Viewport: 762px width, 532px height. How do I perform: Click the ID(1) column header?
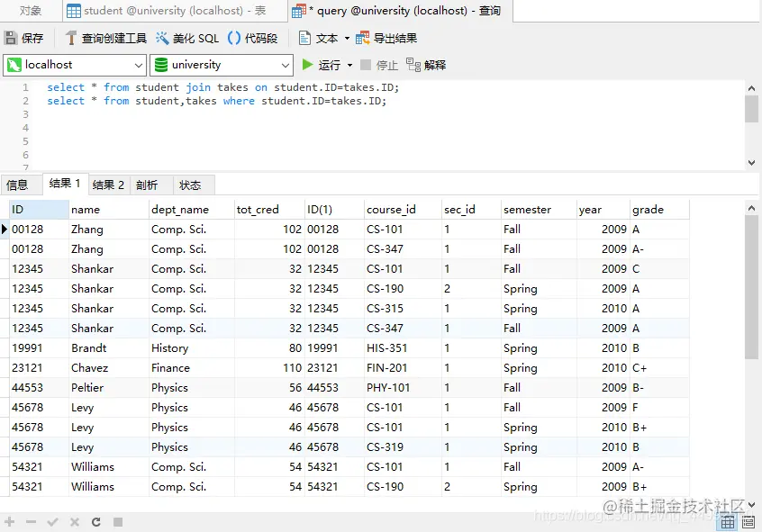point(334,210)
